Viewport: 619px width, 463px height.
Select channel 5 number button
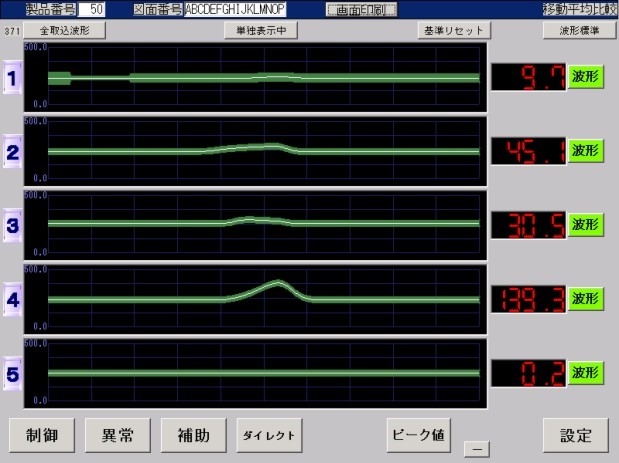(x=12, y=374)
